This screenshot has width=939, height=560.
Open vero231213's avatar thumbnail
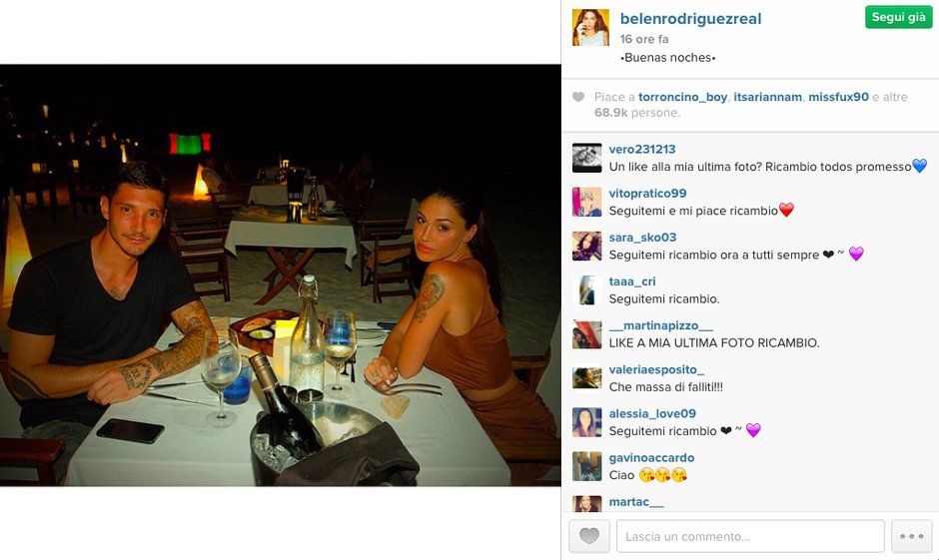click(587, 158)
